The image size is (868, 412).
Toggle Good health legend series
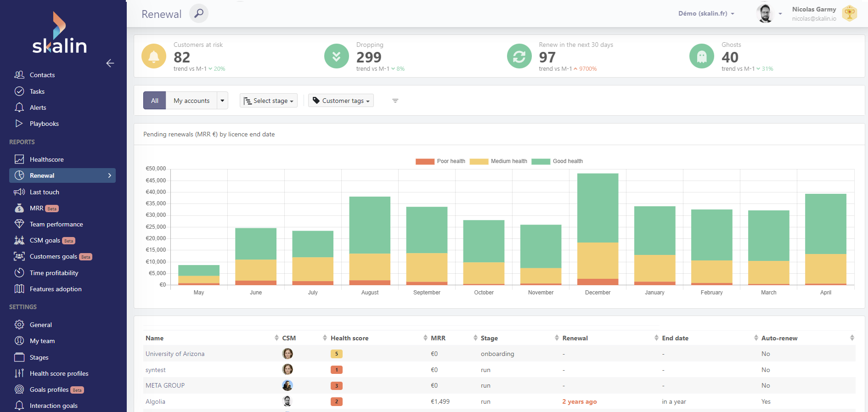coord(557,161)
